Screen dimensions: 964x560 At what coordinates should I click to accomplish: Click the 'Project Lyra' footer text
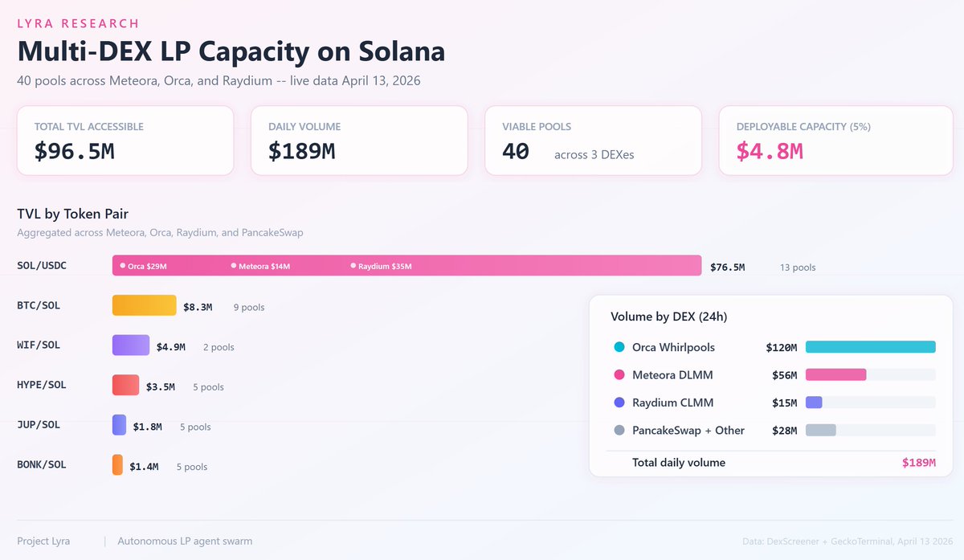(43, 541)
